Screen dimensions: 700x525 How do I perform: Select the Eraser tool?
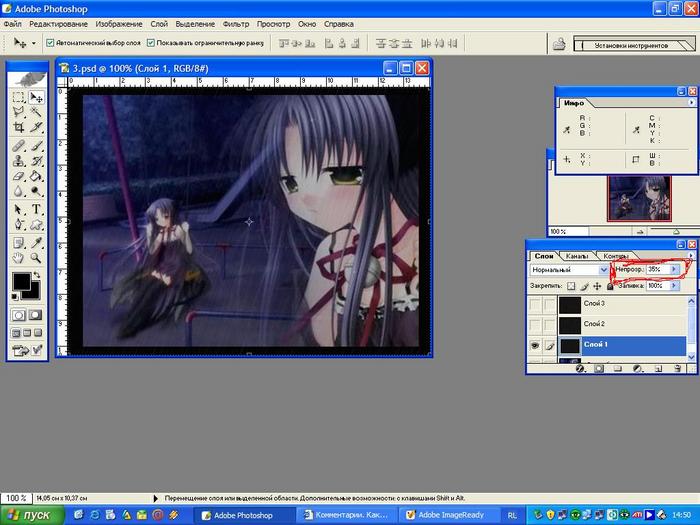coord(18,176)
